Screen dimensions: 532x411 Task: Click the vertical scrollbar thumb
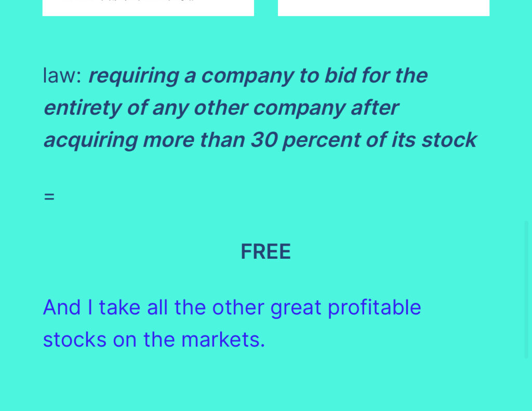click(x=526, y=289)
